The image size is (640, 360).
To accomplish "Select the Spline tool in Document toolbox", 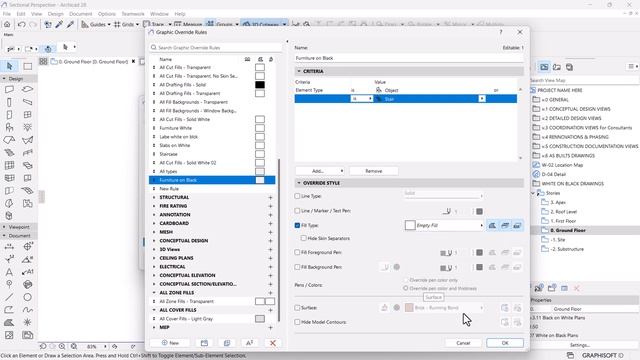I will [x=27, y=310].
